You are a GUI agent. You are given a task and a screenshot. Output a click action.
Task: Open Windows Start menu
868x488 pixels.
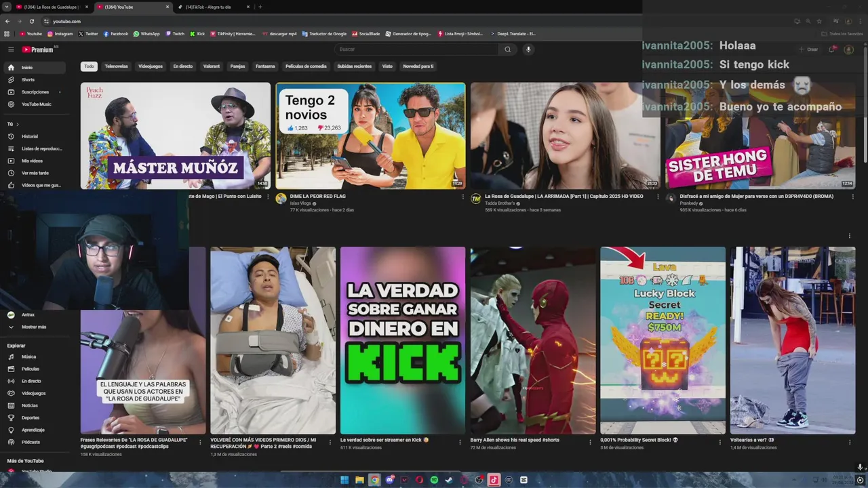pos(344,480)
